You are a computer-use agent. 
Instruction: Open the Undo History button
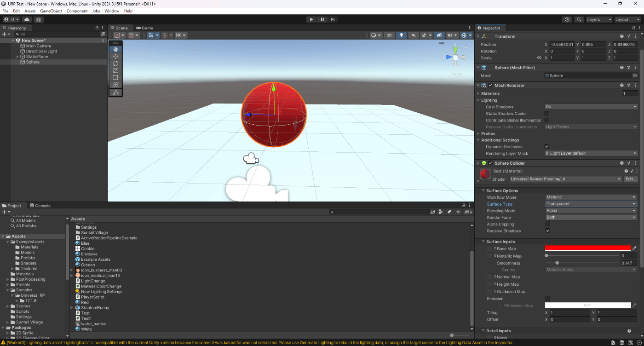(567, 20)
